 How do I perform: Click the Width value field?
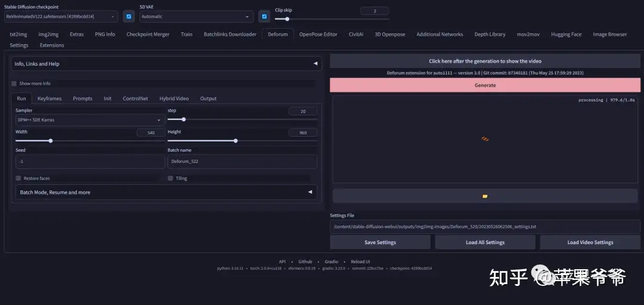click(151, 133)
